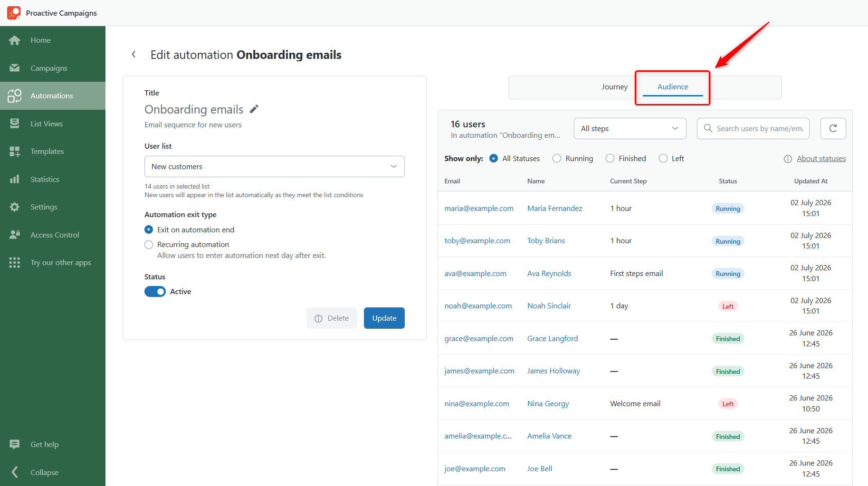Open Toby Brians user profile link
This screenshot has height=486, width=868.
click(x=546, y=241)
